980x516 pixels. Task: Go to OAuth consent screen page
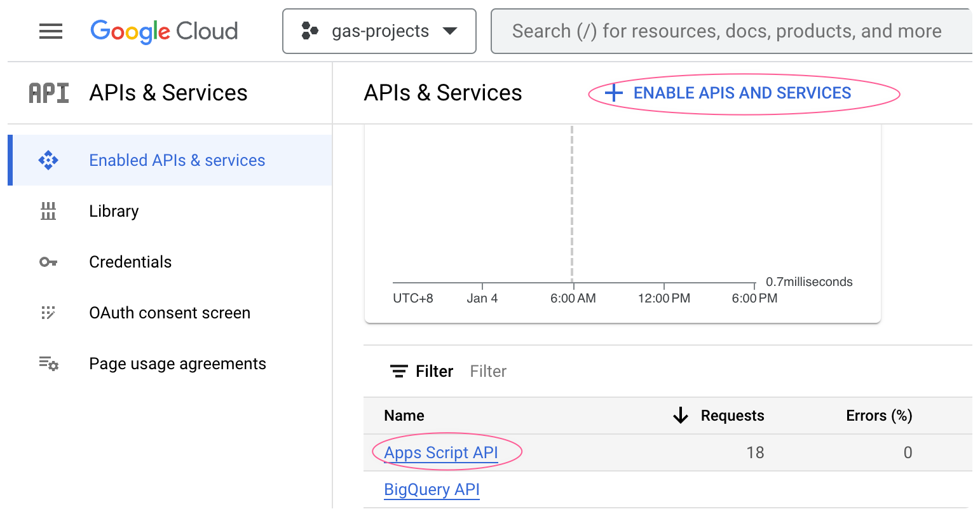coord(170,313)
